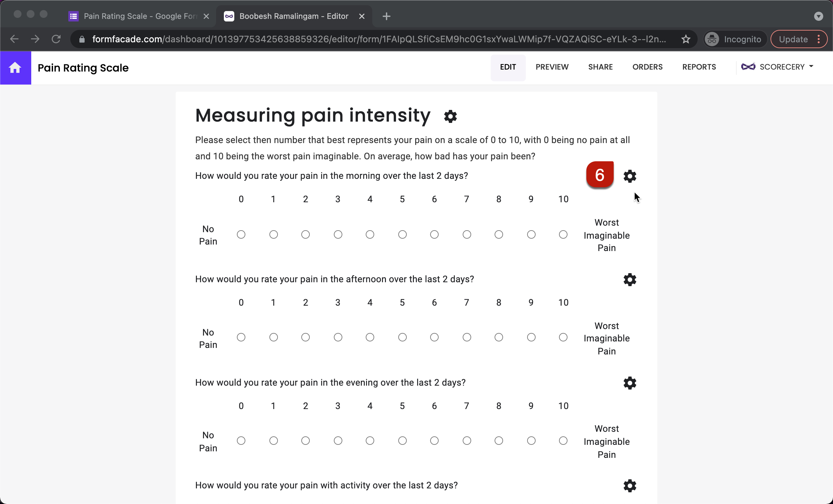The image size is (833, 504).
Task: Select rating 0 for morning pain
Action: tap(241, 234)
